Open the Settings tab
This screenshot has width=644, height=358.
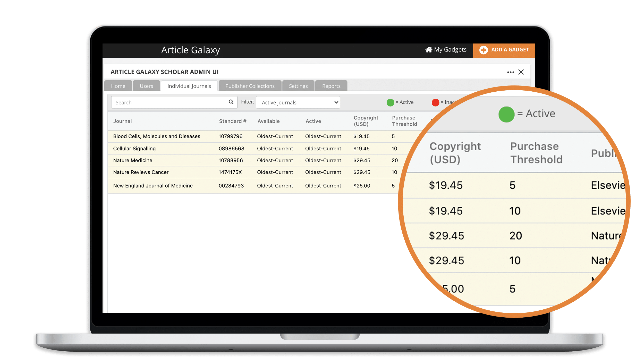pos(298,86)
